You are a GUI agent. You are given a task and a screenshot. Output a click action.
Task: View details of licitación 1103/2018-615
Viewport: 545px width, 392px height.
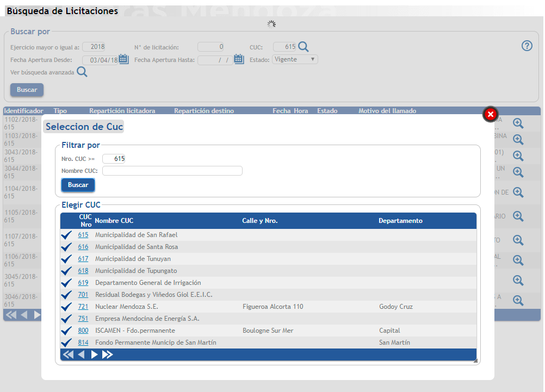click(518, 139)
